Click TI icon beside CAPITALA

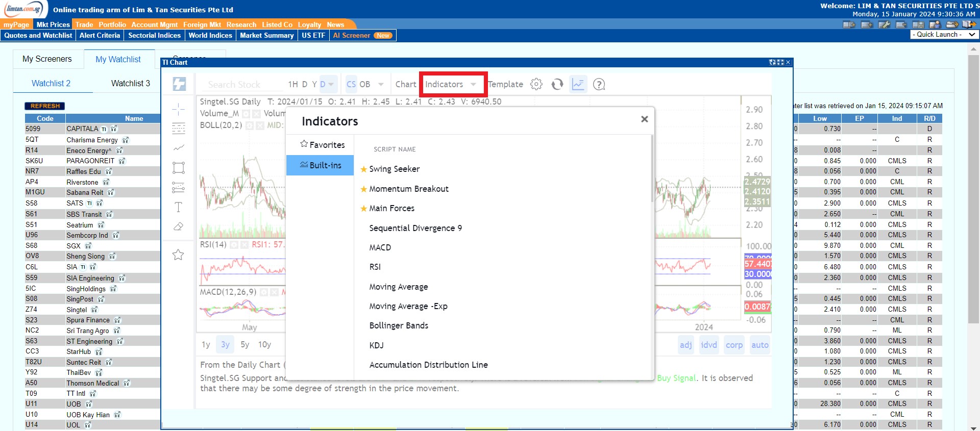104,129
